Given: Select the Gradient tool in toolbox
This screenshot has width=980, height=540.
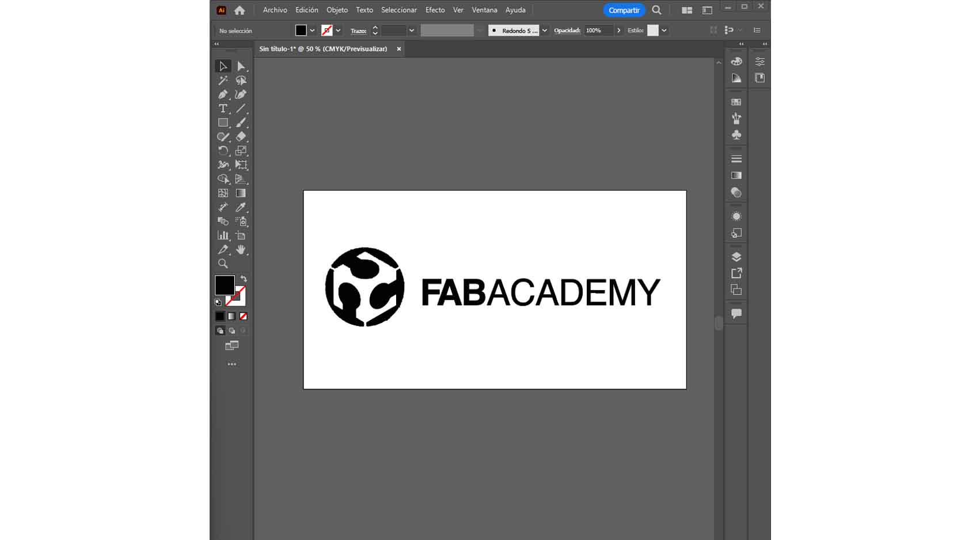Looking at the screenshot, I should pos(241,193).
